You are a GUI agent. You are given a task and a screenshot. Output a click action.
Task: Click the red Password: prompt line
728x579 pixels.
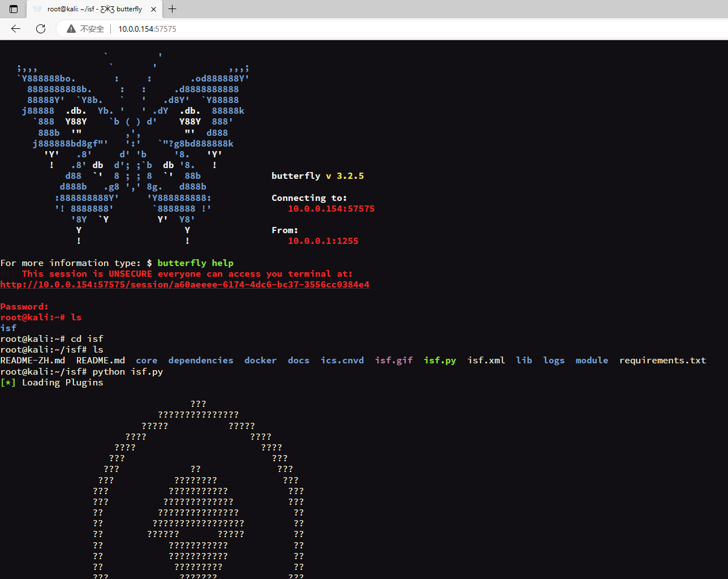(x=24, y=306)
